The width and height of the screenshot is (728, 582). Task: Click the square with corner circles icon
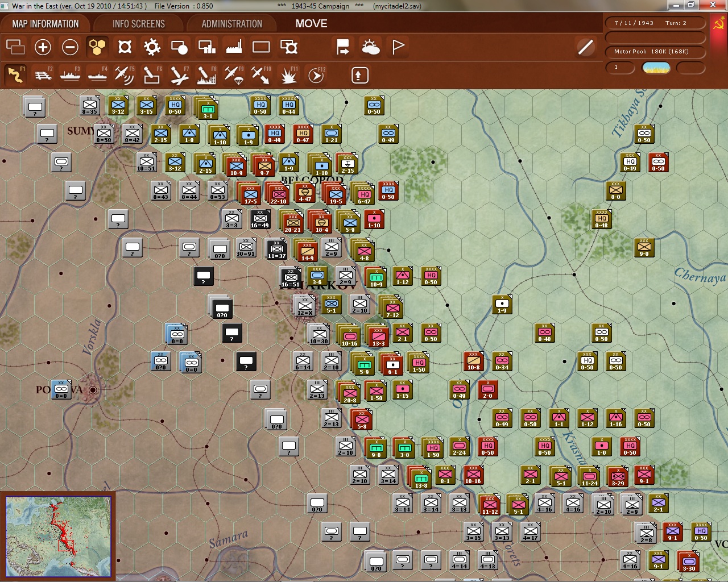[x=125, y=47]
